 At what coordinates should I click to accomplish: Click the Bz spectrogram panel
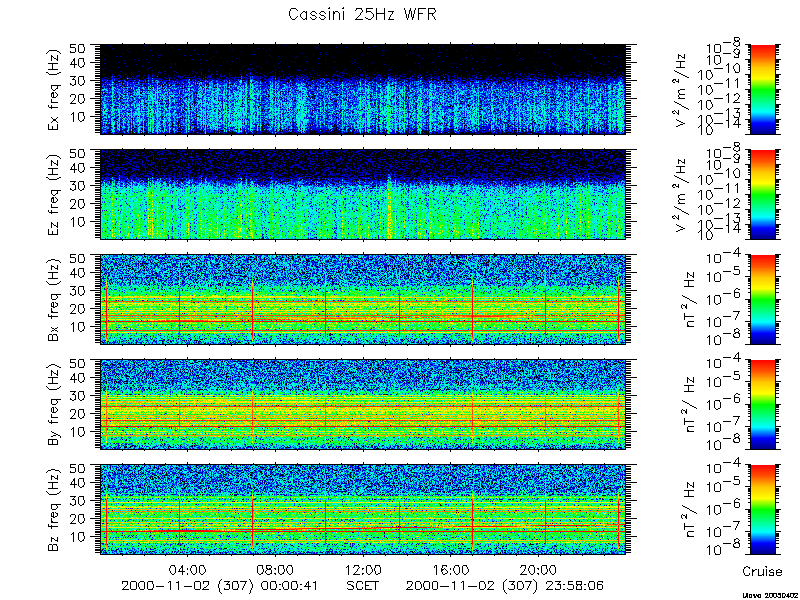click(x=363, y=509)
